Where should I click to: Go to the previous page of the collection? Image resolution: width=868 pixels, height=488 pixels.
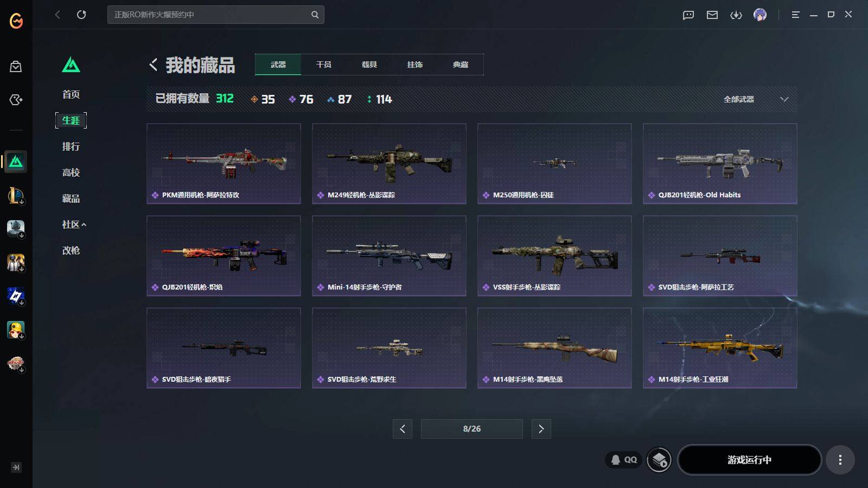[403, 429]
